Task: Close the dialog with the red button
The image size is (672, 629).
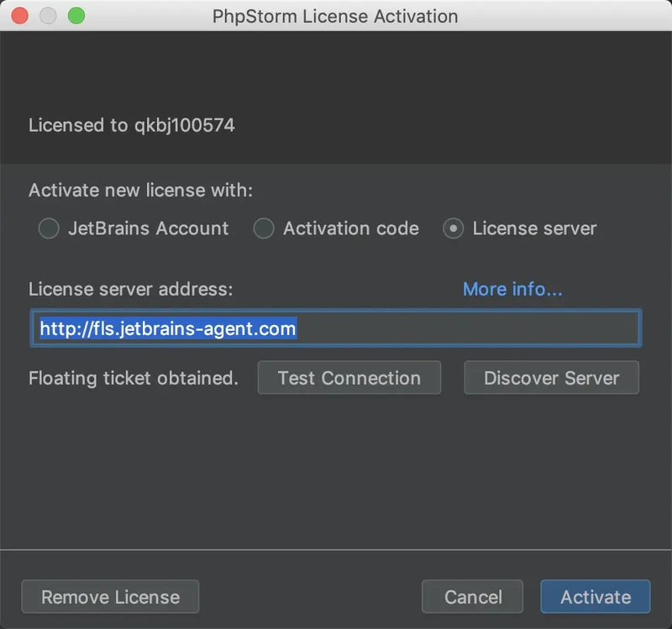Action: pyautogui.click(x=20, y=16)
